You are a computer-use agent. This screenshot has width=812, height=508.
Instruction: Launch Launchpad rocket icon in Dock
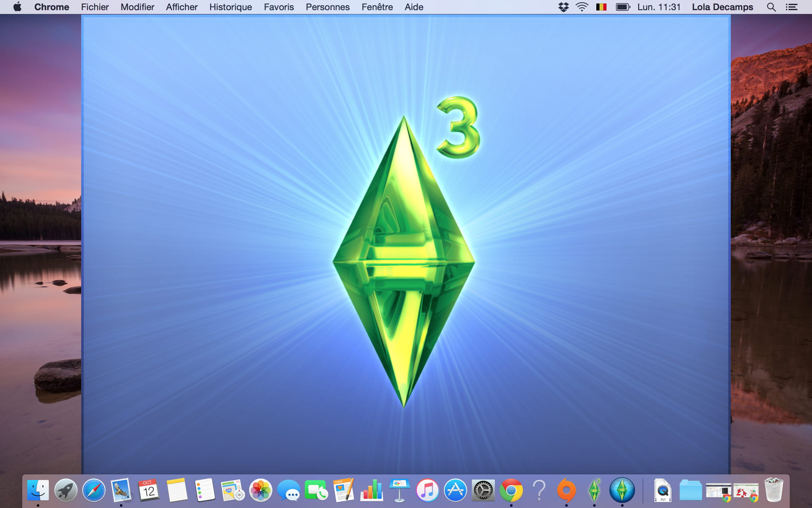point(66,490)
